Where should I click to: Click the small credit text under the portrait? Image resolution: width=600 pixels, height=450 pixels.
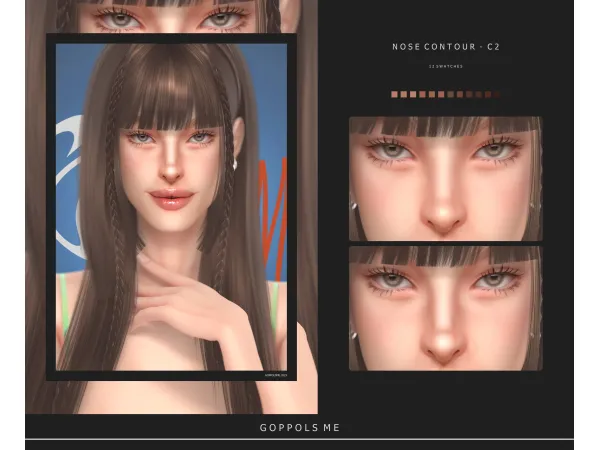[276, 375]
